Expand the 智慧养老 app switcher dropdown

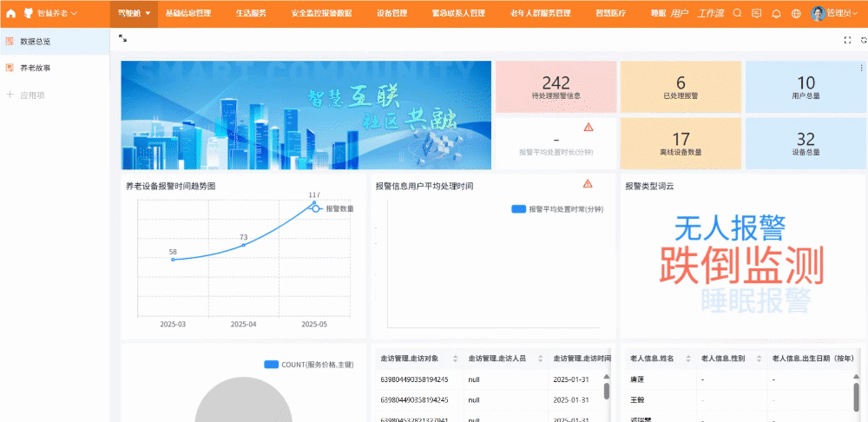[x=56, y=13]
